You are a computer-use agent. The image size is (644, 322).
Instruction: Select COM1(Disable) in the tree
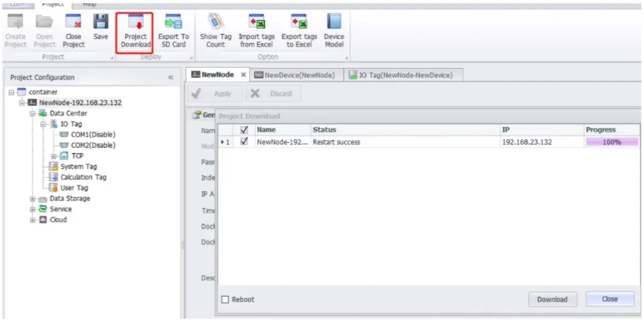tap(93, 135)
